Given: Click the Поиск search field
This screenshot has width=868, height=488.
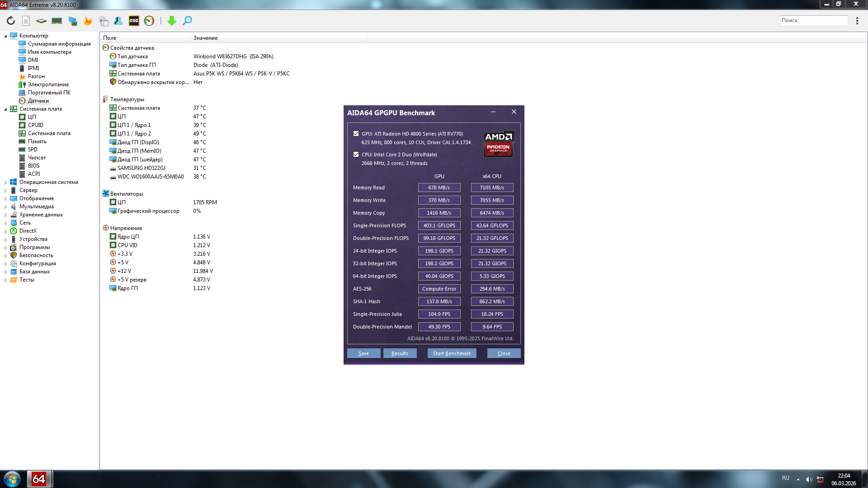Looking at the screenshot, I should [x=814, y=20].
